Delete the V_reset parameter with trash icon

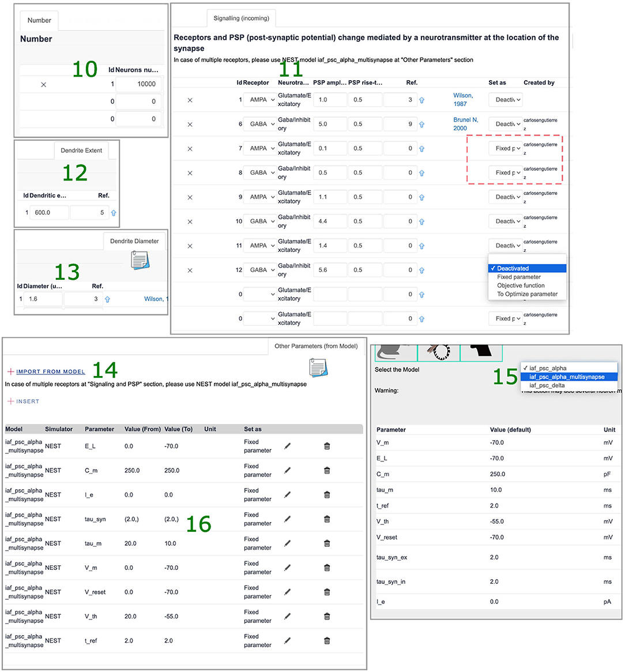327,592
